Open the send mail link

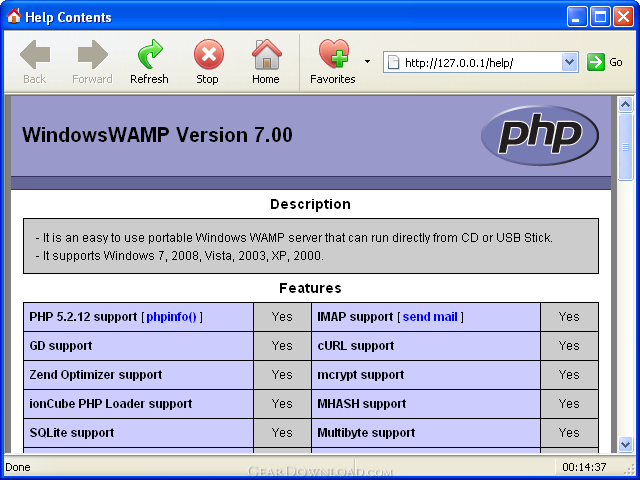pos(430,317)
